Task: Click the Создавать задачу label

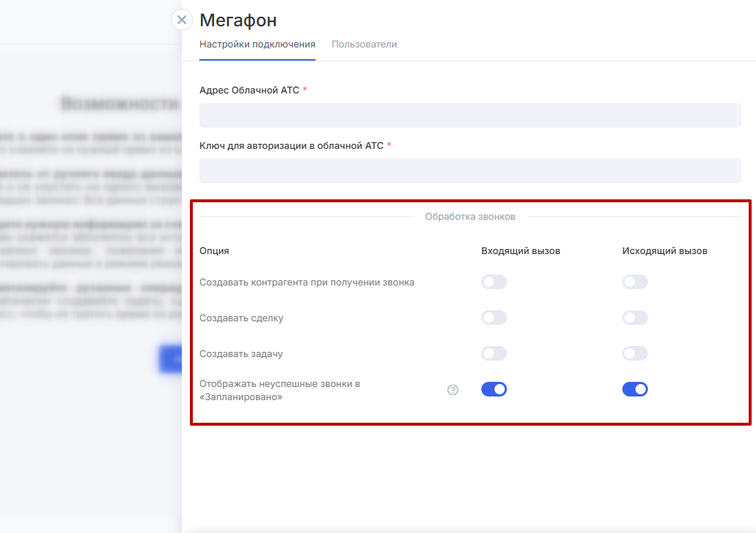Action: (241, 353)
